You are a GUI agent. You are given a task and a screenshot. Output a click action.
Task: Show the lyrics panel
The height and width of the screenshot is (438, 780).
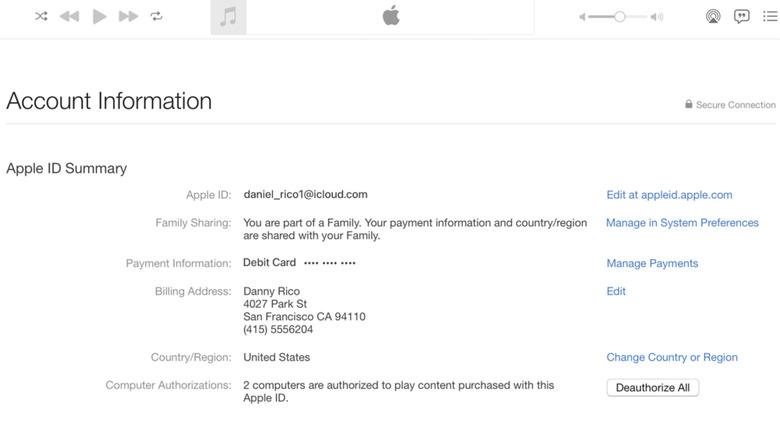[x=742, y=17]
